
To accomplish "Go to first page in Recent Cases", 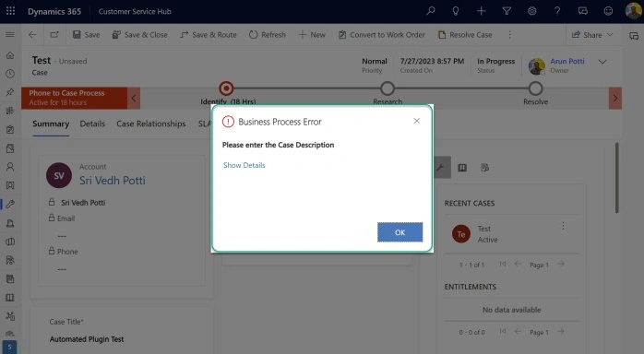I will click(502, 265).
